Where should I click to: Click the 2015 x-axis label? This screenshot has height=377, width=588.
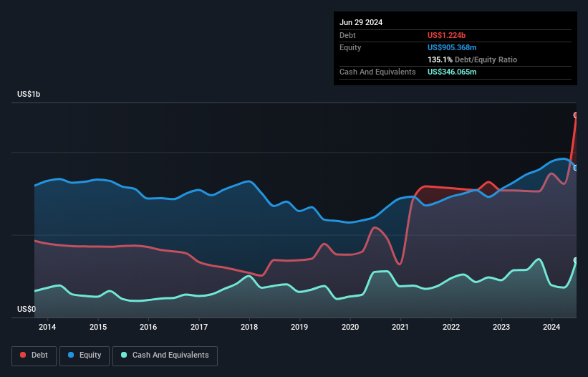[x=98, y=327]
